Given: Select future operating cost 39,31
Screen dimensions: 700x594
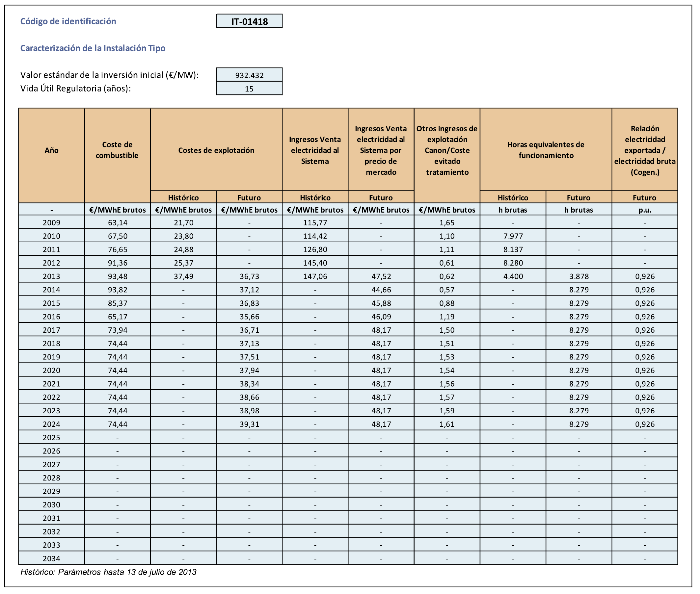Looking at the screenshot, I should pos(249,424).
